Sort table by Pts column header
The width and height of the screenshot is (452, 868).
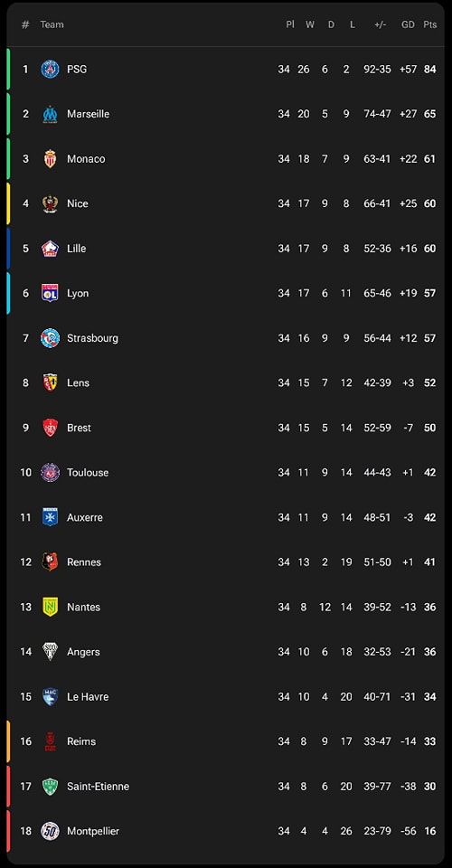click(430, 24)
